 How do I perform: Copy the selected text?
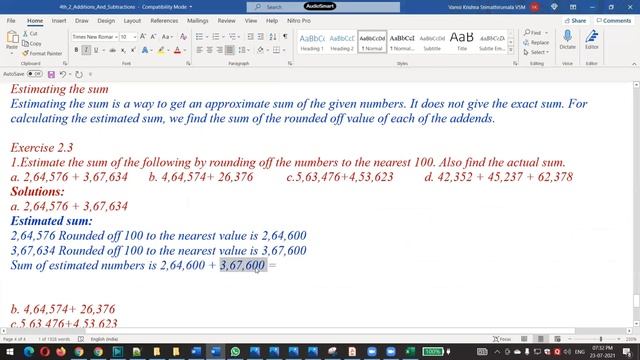(31, 43)
